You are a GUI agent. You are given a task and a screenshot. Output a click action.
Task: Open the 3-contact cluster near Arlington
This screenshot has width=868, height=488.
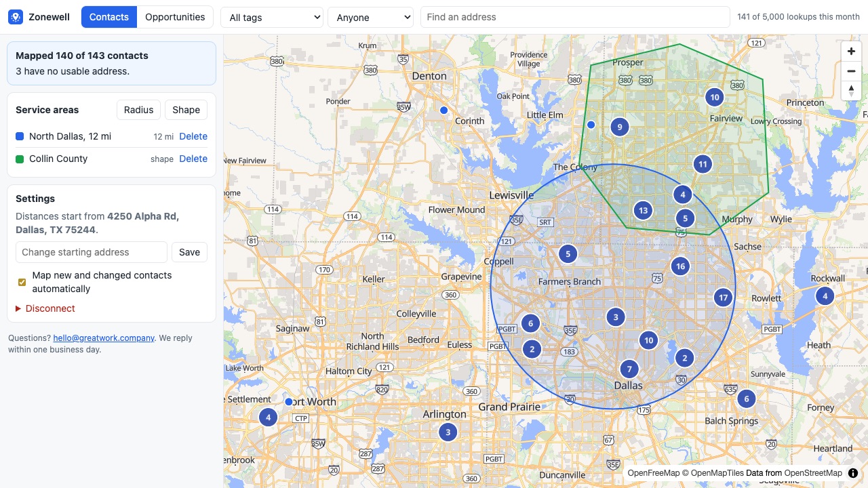(x=448, y=432)
